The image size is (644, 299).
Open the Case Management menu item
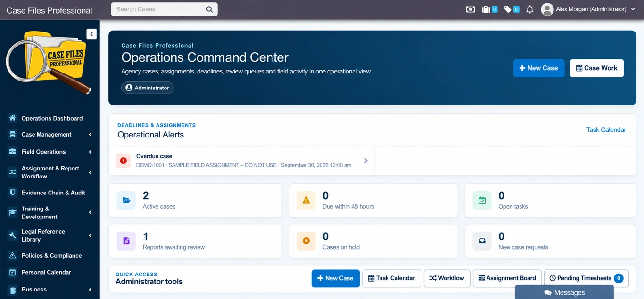coord(50,135)
